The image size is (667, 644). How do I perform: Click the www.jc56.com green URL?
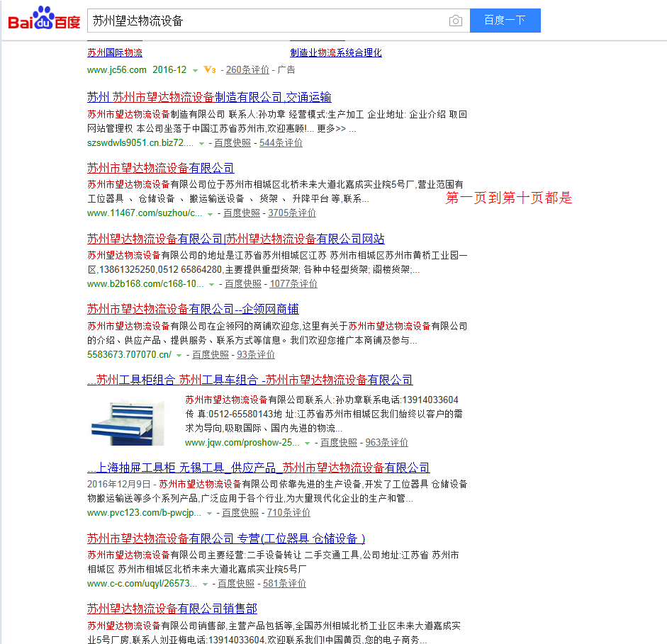click(x=117, y=69)
